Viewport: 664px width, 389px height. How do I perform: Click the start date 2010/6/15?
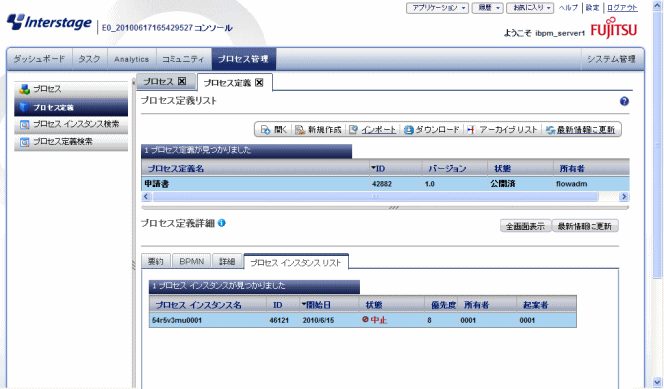point(318,320)
